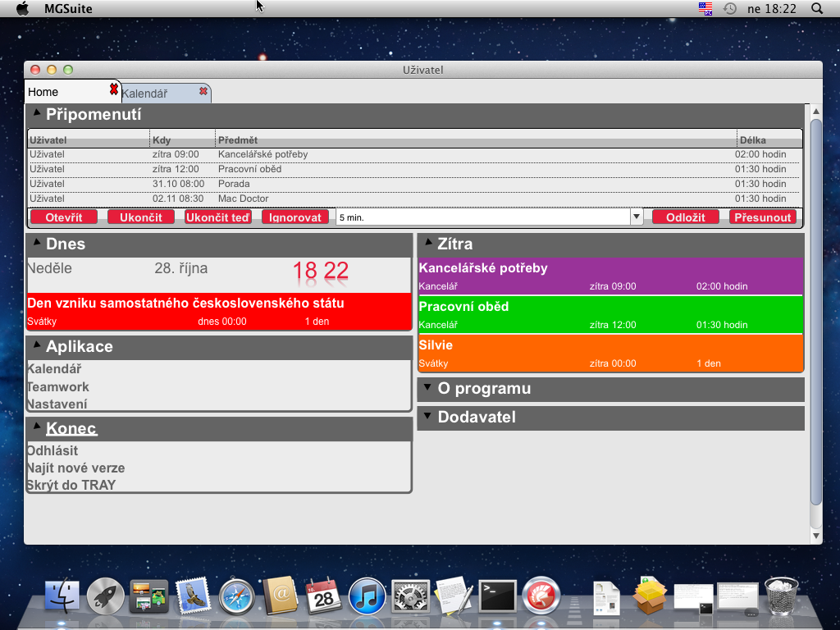
Task: Expand the O programu section
Action: (427, 387)
